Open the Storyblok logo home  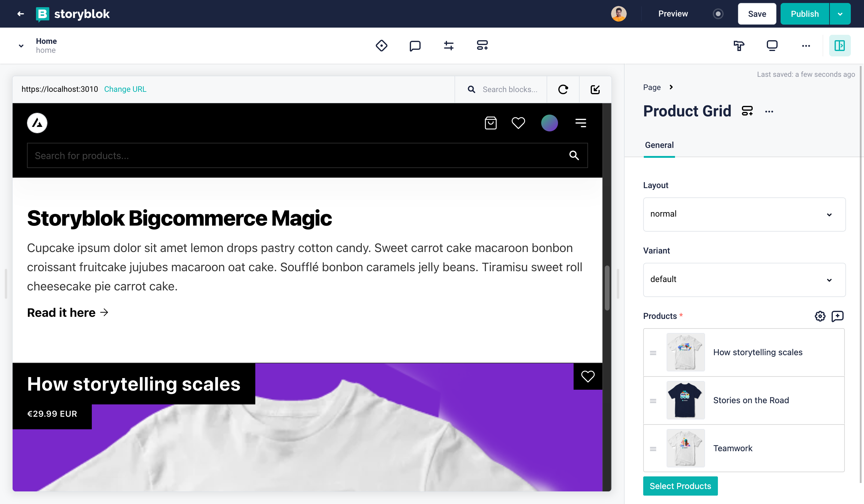tap(73, 14)
